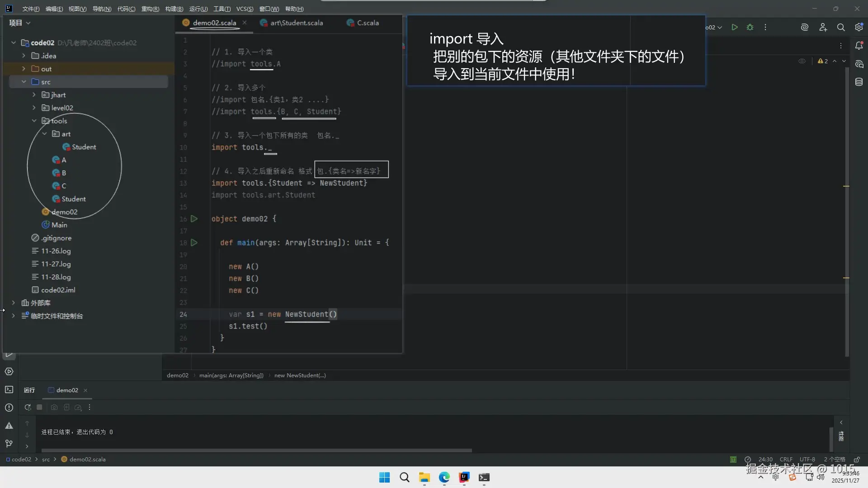Image resolution: width=868 pixels, height=488 pixels.
Task: Click the run gutter arrow beside object demo02
Action: tap(194, 219)
